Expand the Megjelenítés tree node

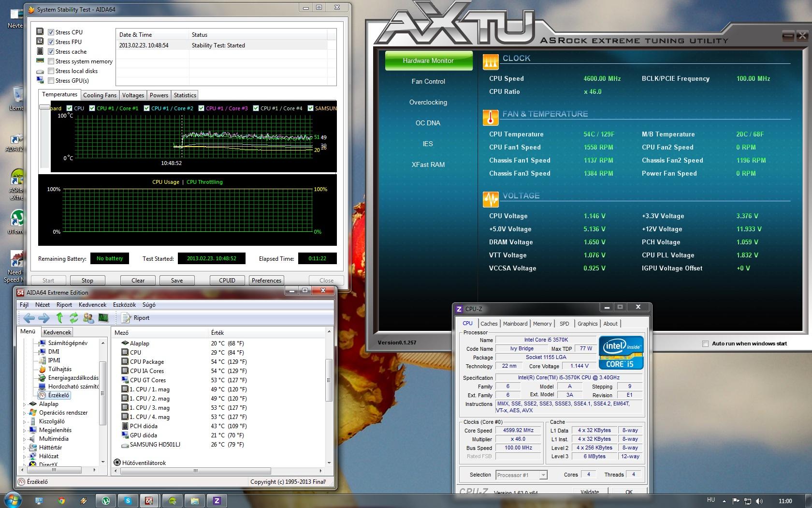click(25, 430)
